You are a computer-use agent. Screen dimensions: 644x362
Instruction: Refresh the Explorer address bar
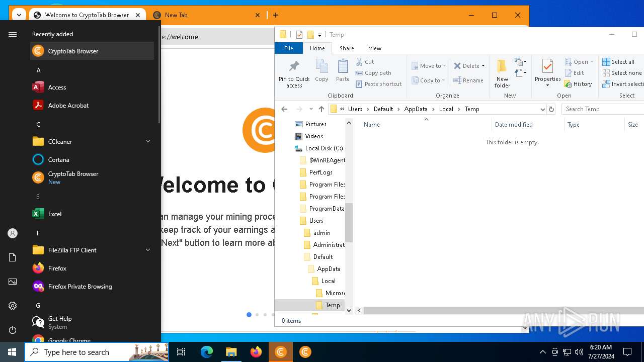pyautogui.click(x=551, y=109)
